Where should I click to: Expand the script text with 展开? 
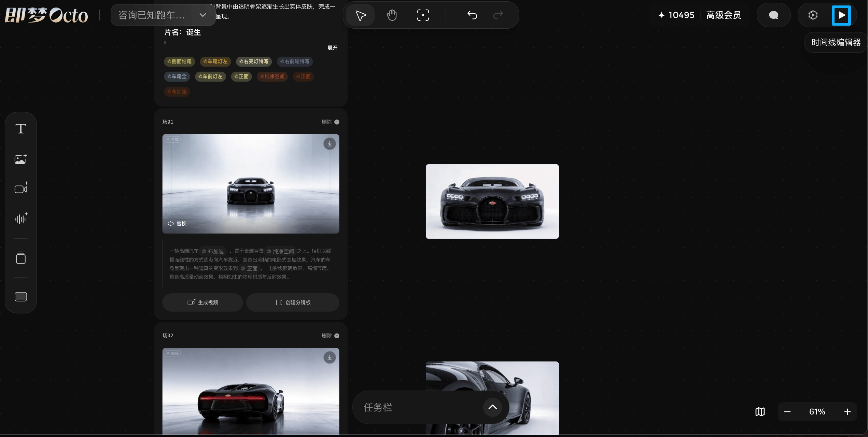332,48
